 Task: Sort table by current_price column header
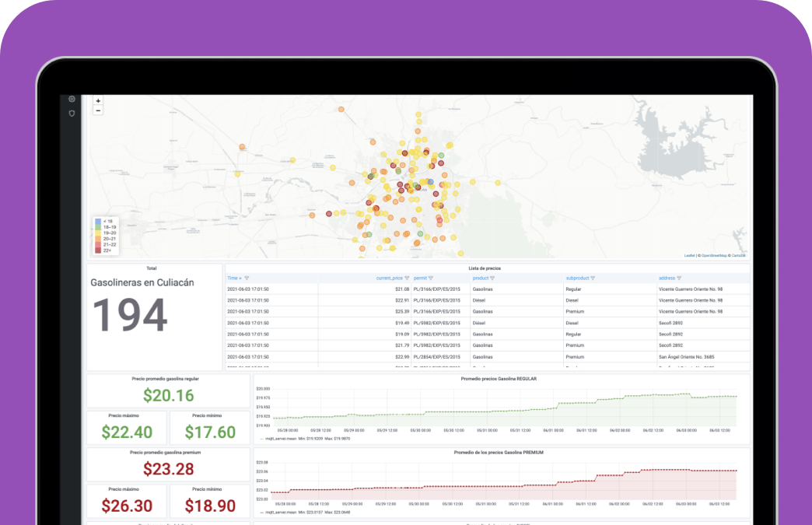390,278
